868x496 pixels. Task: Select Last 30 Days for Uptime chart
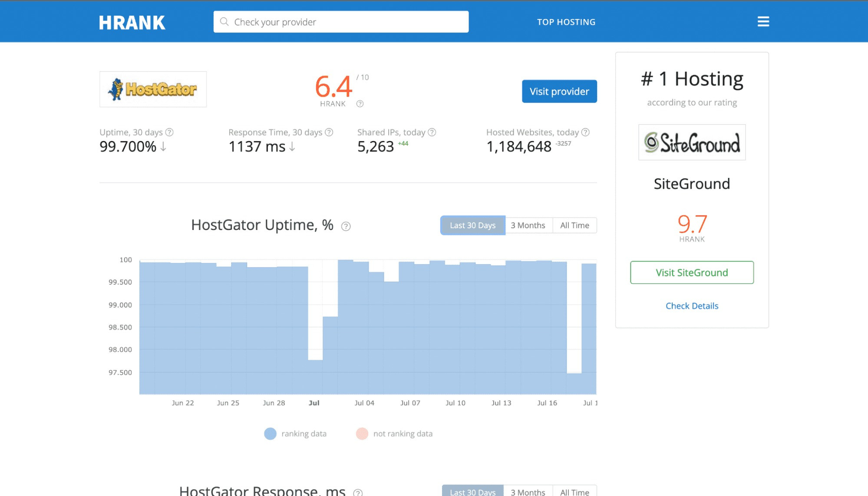472,225
